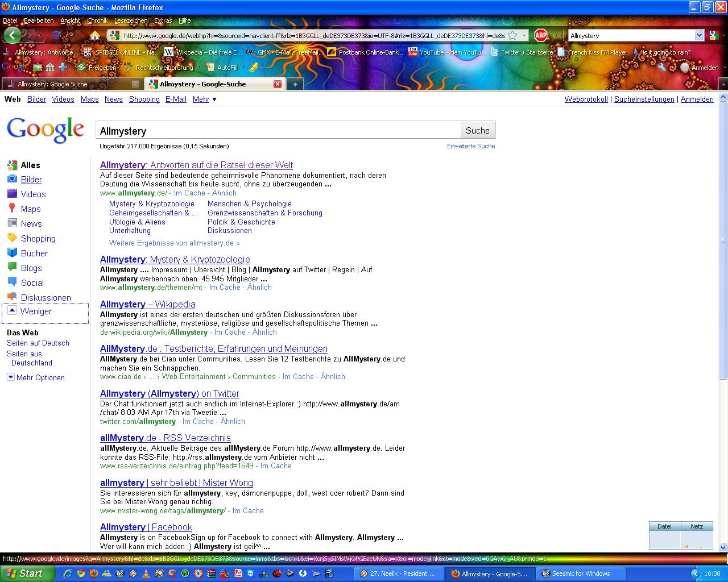The width and height of the screenshot is (728, 582).
Task: Open the Google Toolbar wrench settings icon
Action: 661,67
